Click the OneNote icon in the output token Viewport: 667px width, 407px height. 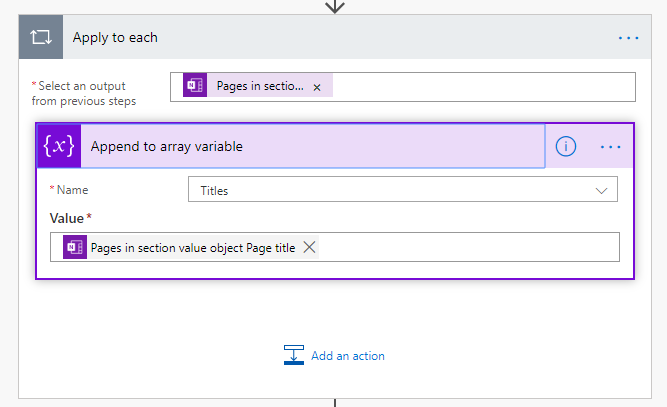click(195, 87)
